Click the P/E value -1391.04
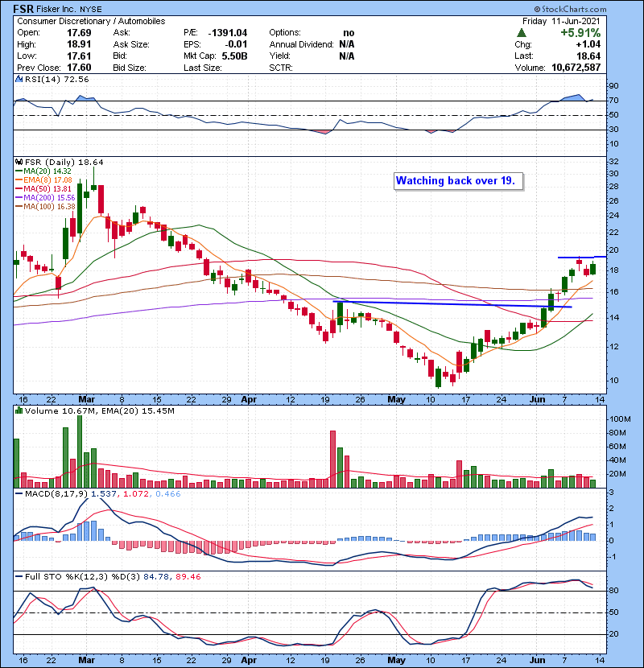Screen dimensions: 644x668 click(228, 33)
